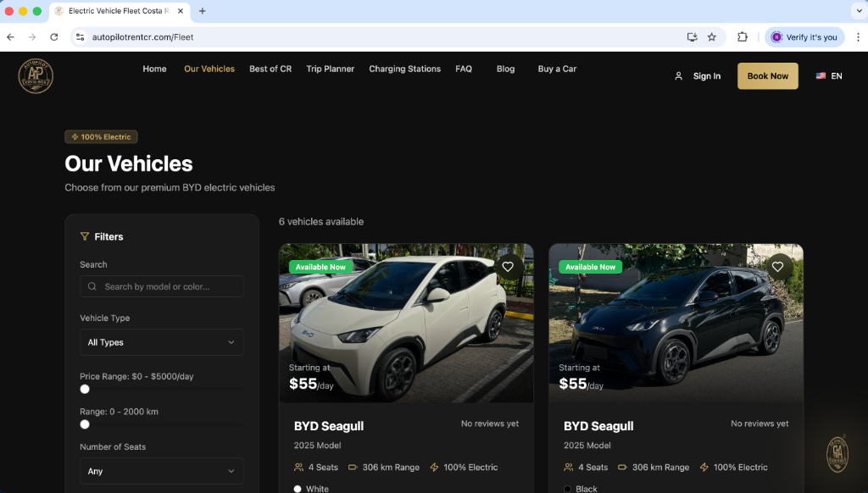
Task: Click the magnifier icon in search field
Action: (x=92, y=286)
